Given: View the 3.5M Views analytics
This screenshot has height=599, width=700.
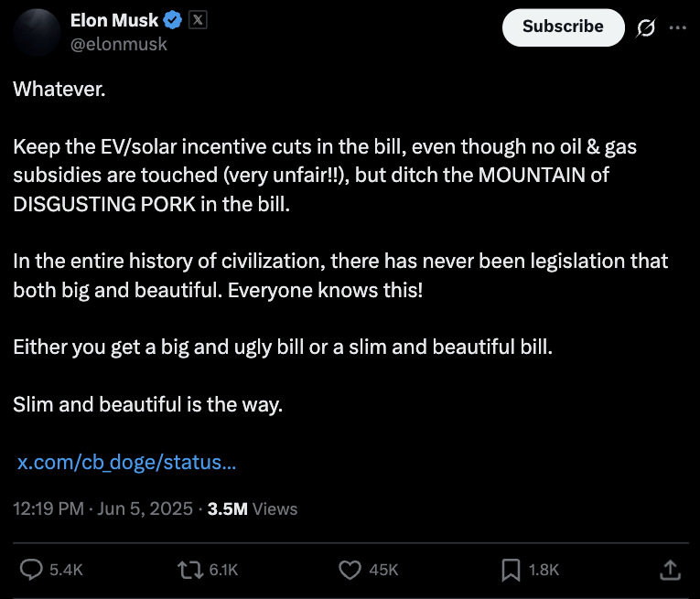Looking at the screenshot, I should 252,508.
